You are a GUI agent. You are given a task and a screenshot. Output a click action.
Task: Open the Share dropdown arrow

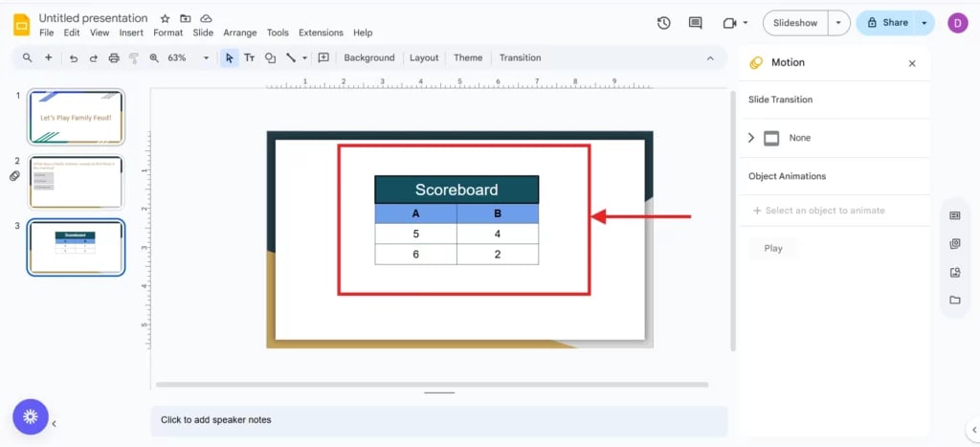(x=924, y=23)
